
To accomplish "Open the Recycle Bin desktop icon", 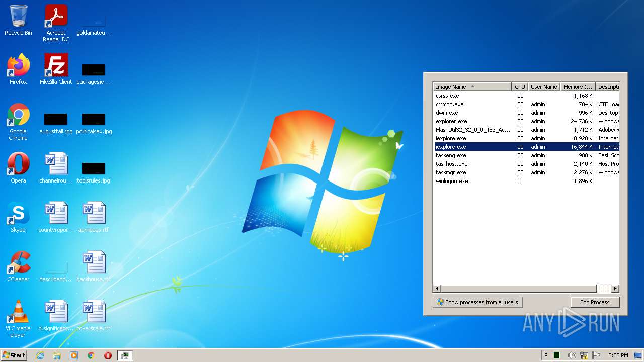I will [18, 20].
